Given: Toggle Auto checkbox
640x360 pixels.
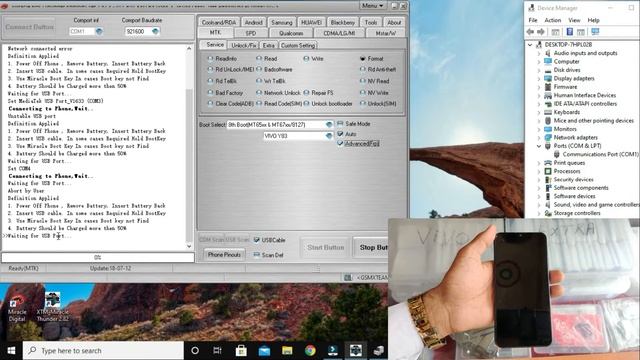Looking at the screenshot, I should (x=340, y=134).
